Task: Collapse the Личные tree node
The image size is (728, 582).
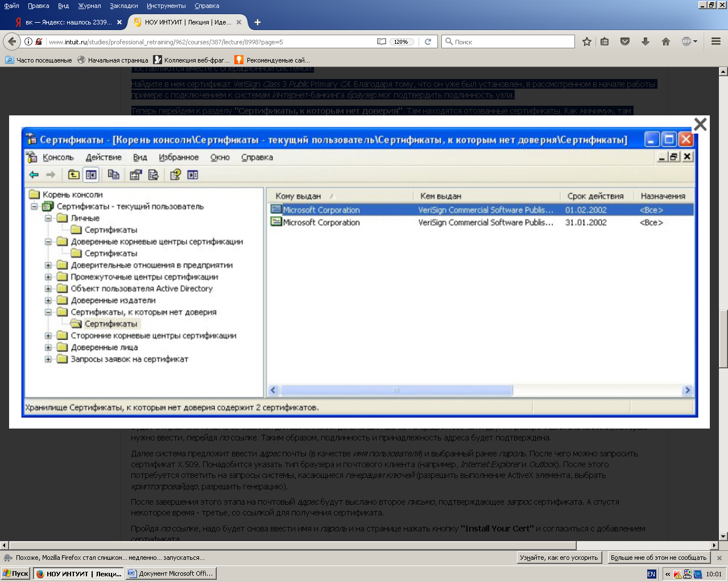Action: [x=48, y=218]
